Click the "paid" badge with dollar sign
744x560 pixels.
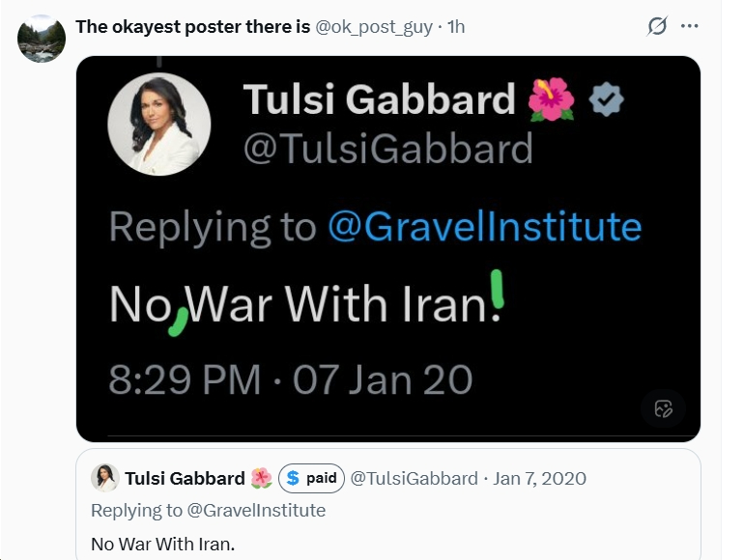pos(311,478)
